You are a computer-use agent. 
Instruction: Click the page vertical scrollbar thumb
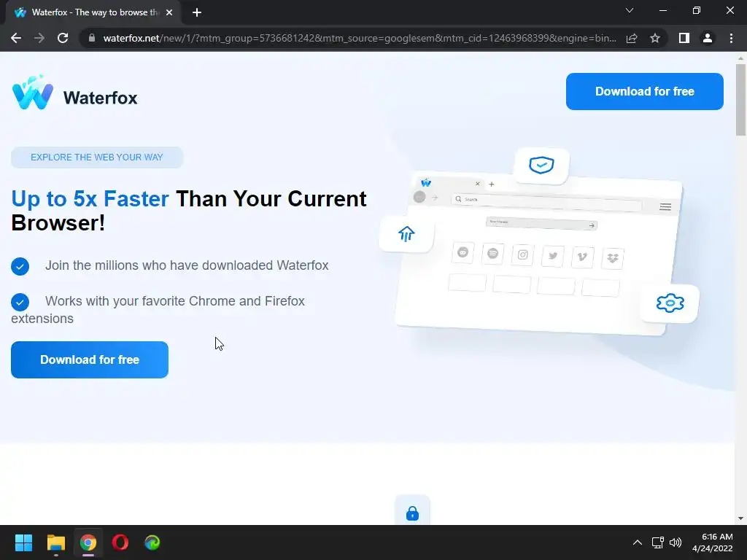pyautogui.click(x=741, y=100)
